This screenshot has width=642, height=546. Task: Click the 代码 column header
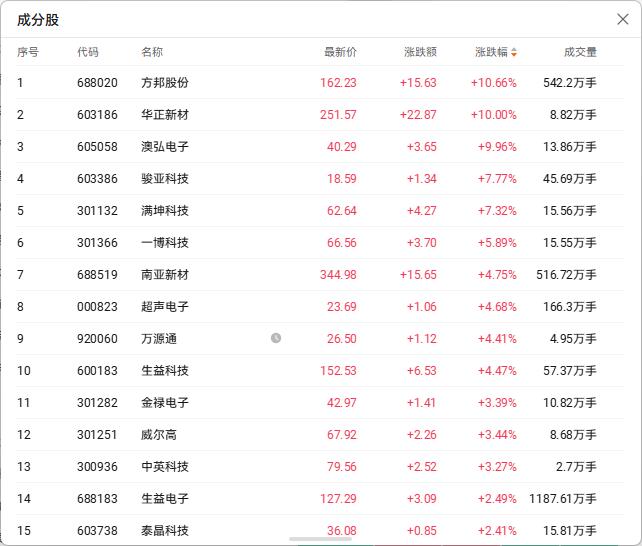point(88,52)
